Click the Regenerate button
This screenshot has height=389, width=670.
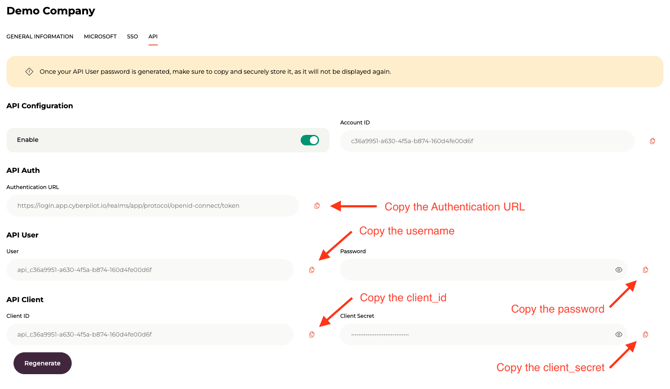click(42, 363)
